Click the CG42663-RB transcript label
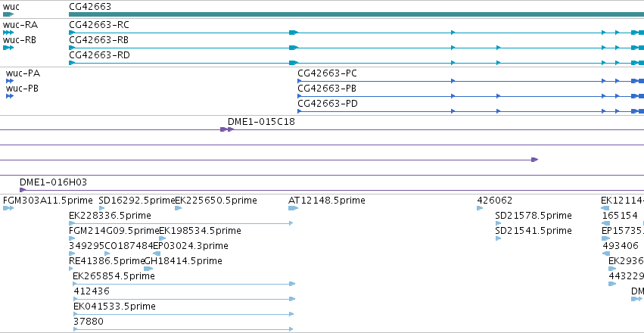Screen dimensions: 644x333 coord(98,40)
